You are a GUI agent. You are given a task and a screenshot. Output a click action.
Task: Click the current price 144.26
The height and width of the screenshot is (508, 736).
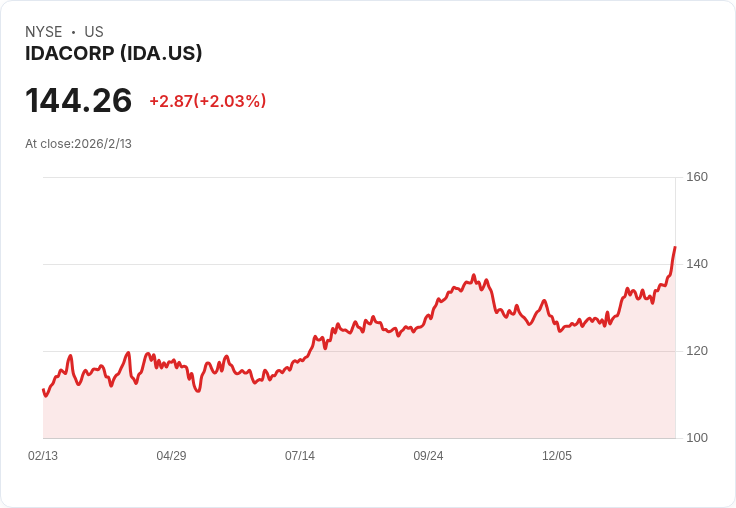[79, 101]
